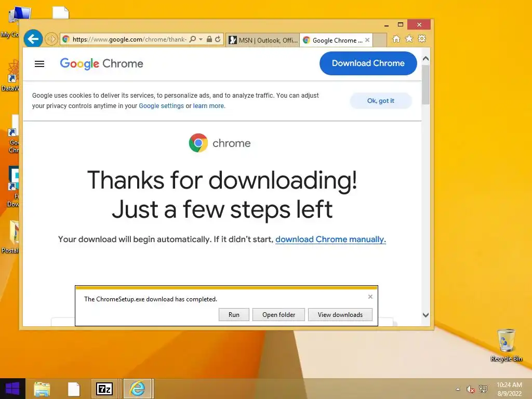Click the blue Download Chrome button
Screen dimensions: 532x399
tap(368, 63)
